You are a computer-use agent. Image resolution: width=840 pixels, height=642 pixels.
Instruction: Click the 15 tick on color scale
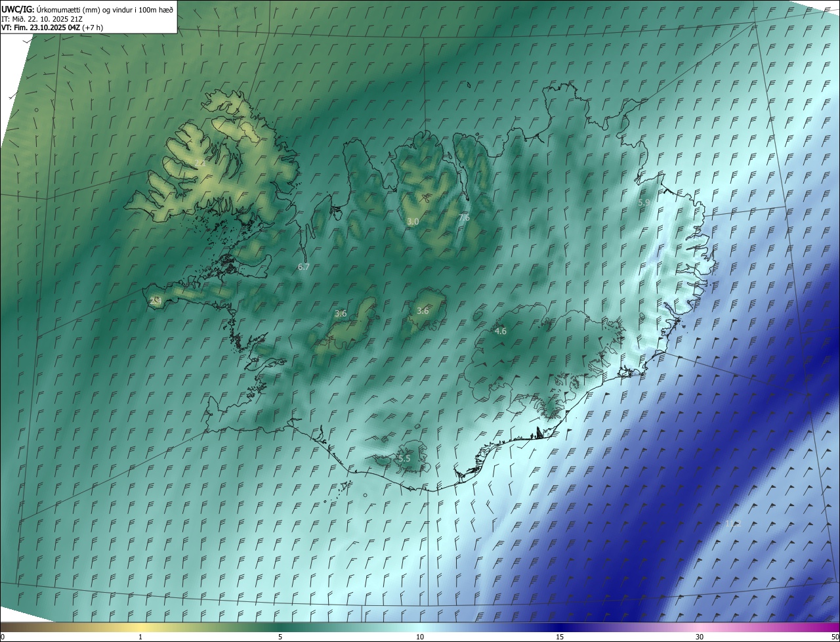pyautogui.click(x=560, y=637)
